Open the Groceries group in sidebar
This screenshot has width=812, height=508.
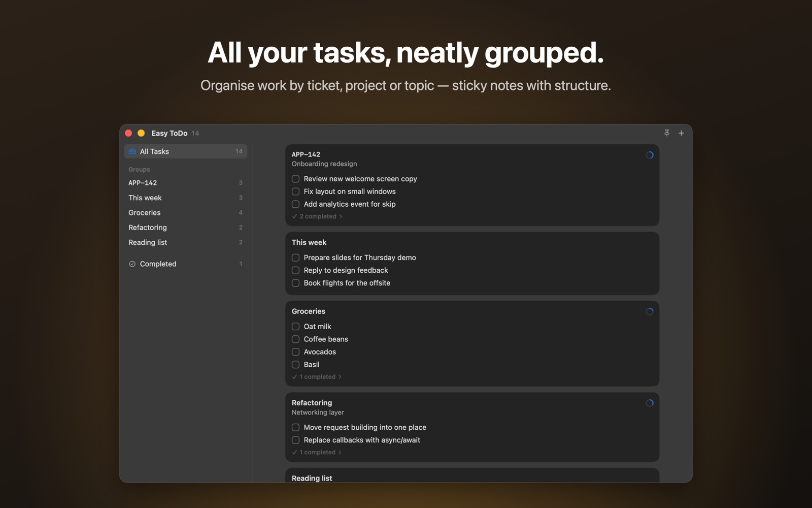[186, 213]
